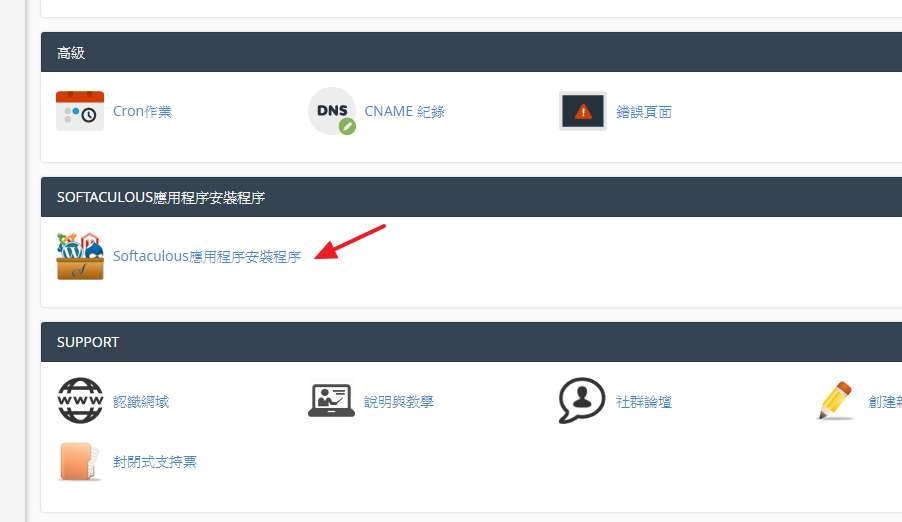The image size is (902, 522).
Task: Click the yellow pencil create icon
Action: tap(835, 401)
